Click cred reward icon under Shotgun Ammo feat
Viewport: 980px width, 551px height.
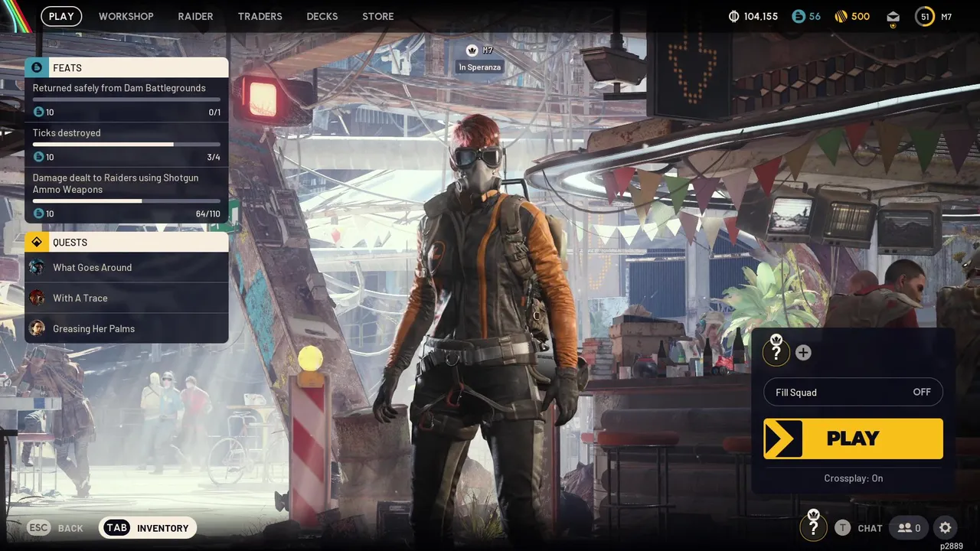38,214
